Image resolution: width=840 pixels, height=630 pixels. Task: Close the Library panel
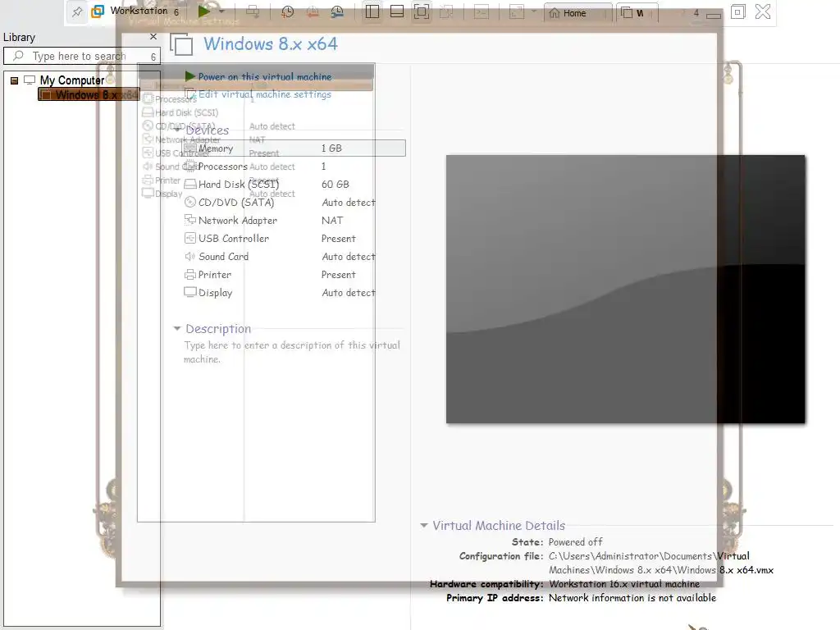pos(153,36)
